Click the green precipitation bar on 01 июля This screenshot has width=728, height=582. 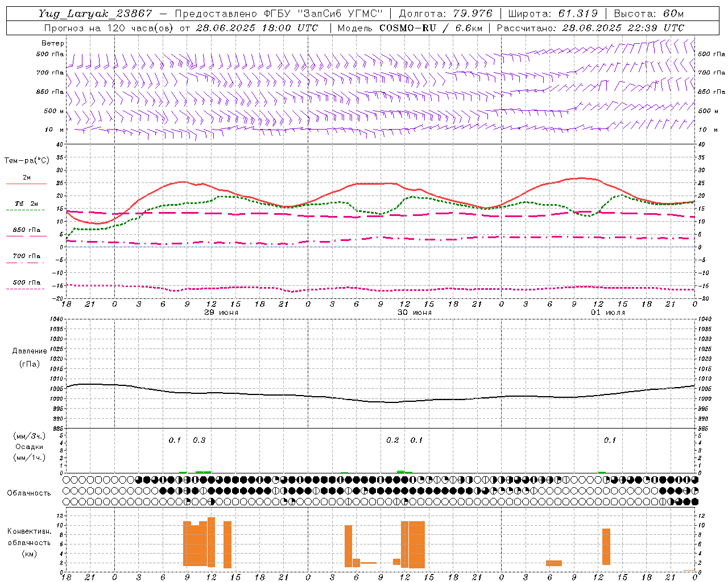tap(602, 472)
